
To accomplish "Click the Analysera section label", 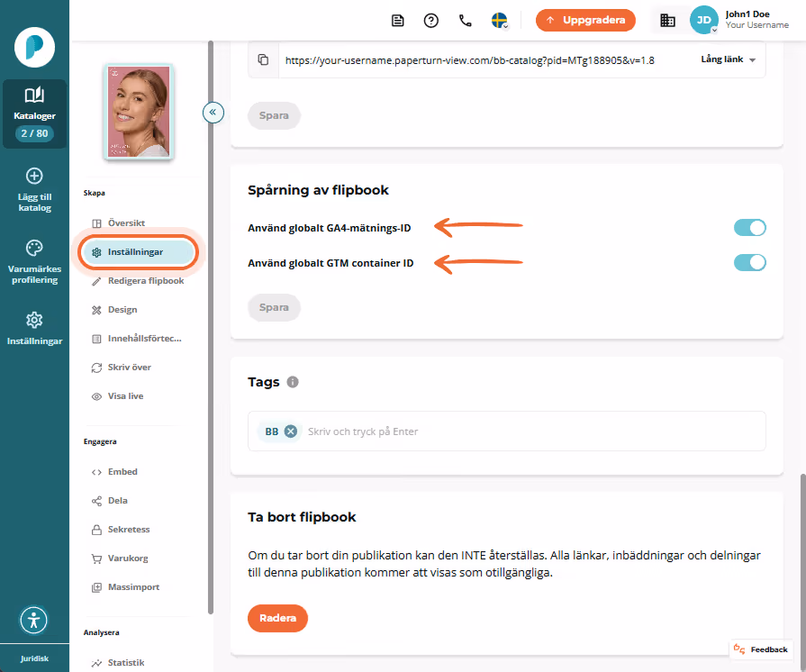I will [101, 632].
